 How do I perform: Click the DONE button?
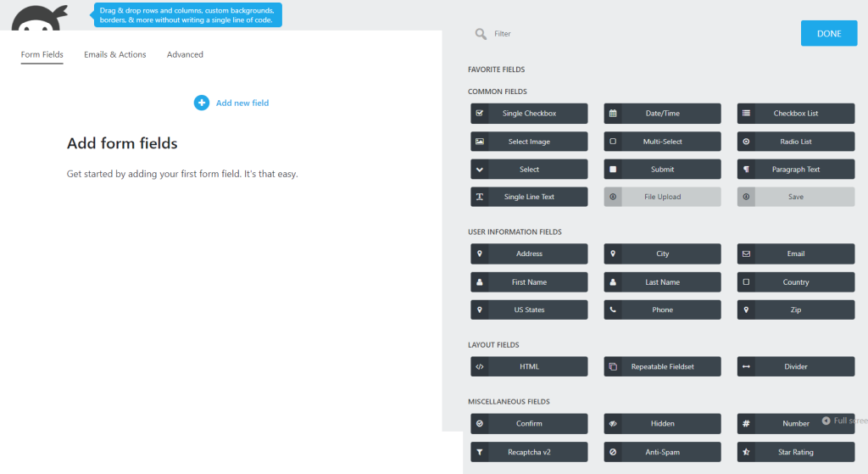[829, 33]
